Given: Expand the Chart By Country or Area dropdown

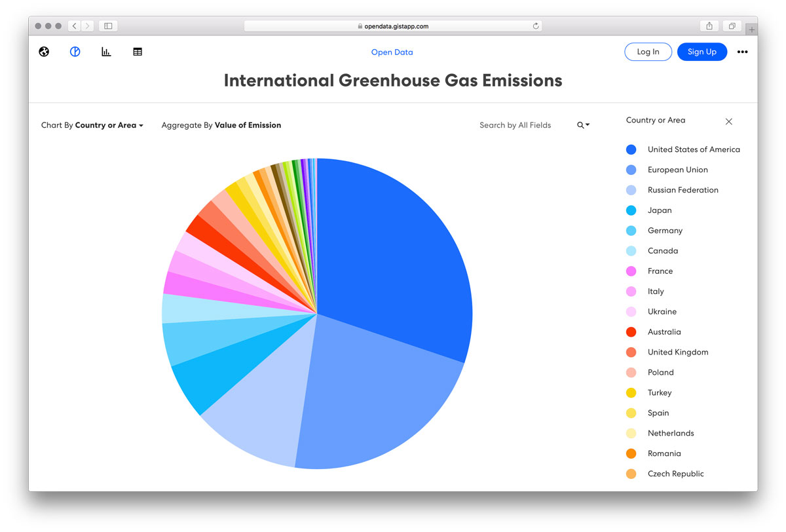Looking at the screenshot, I should 92,125.
